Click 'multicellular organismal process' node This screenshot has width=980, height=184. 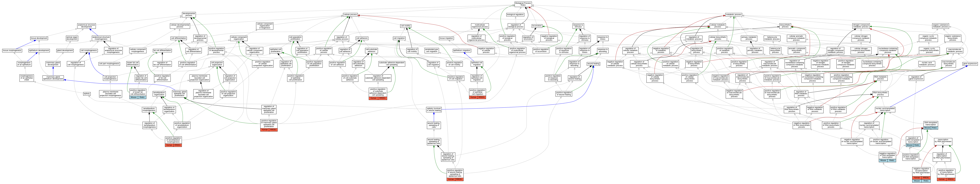pos(480,26)
